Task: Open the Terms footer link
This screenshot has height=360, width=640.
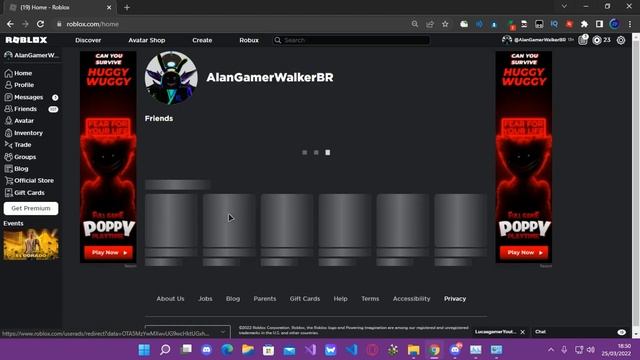Action: [370, 299]
